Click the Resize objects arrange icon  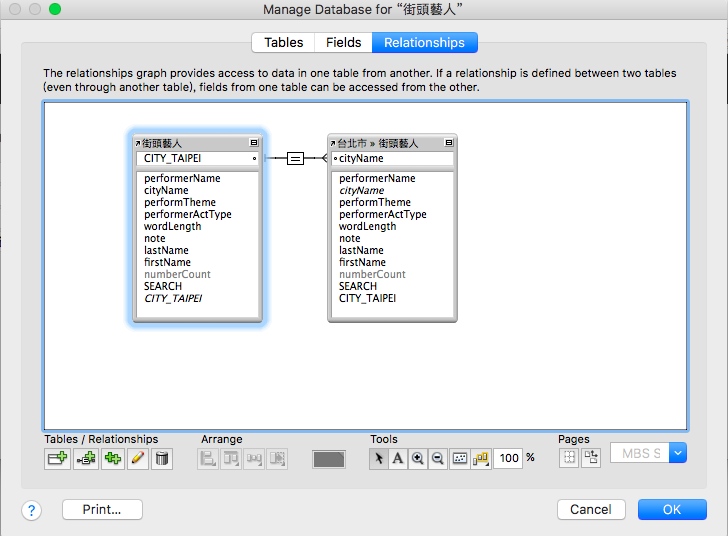pyautogui.click(x=254, y=458)
